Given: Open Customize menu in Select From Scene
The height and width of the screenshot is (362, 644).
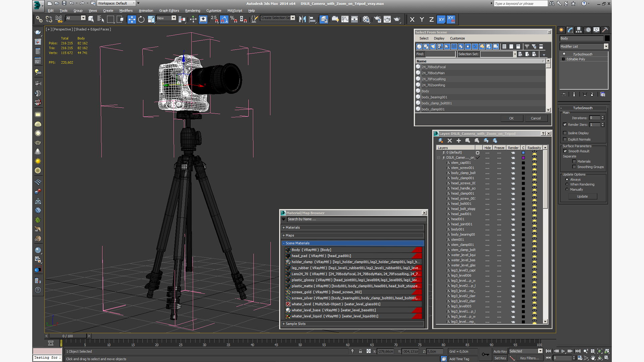Looking at the screenshot, I should coord(458,38).
